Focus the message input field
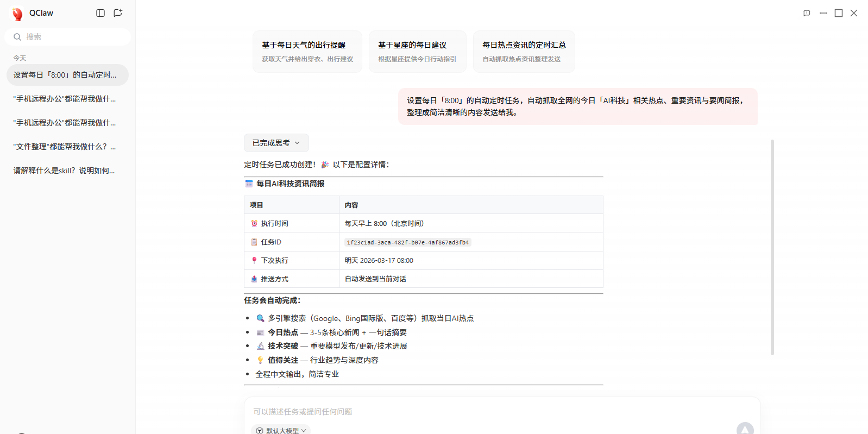This screenshot has height=434, width=868. click(x=489, y=412)
